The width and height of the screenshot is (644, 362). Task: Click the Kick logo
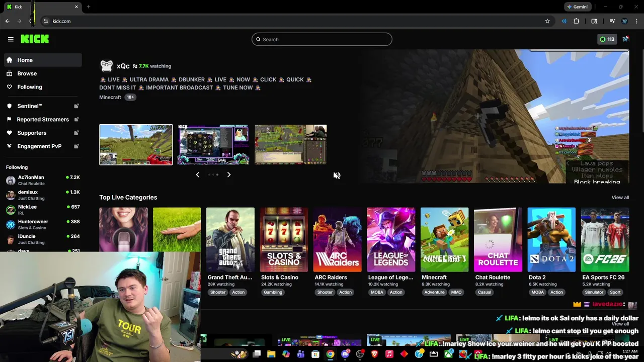pos(35,39)
